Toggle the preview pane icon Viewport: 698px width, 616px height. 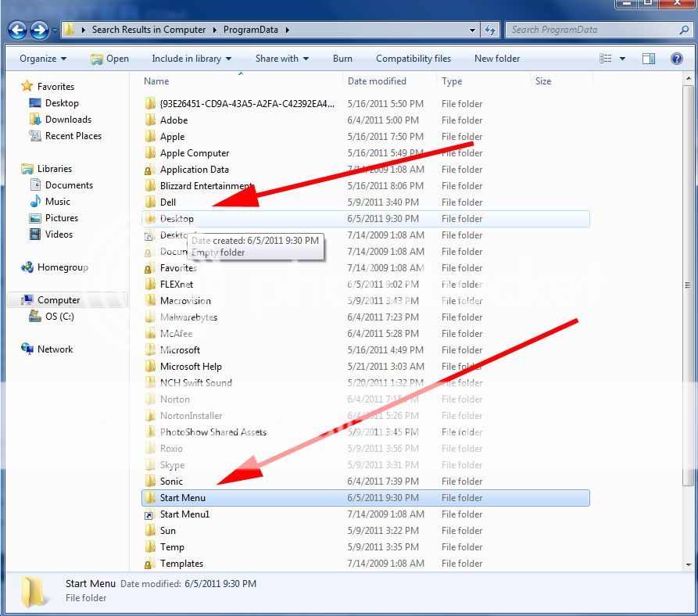point(649,59)
